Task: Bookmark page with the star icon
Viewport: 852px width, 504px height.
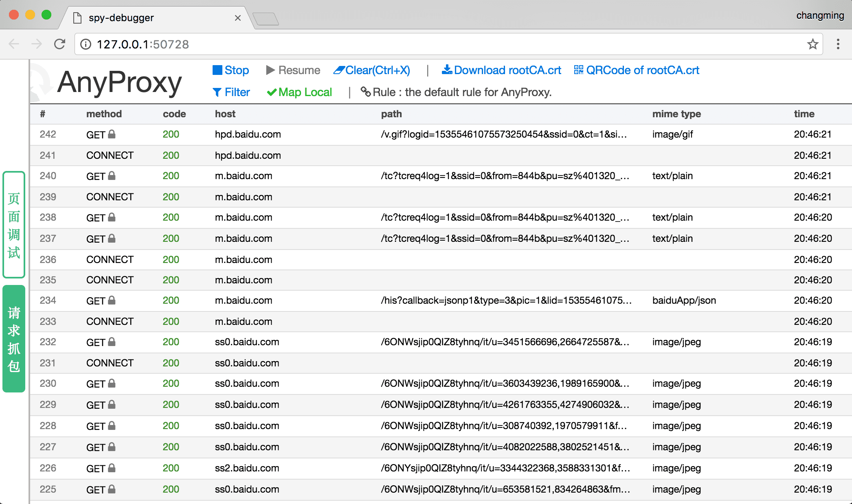Action: [x=812, y=44]
